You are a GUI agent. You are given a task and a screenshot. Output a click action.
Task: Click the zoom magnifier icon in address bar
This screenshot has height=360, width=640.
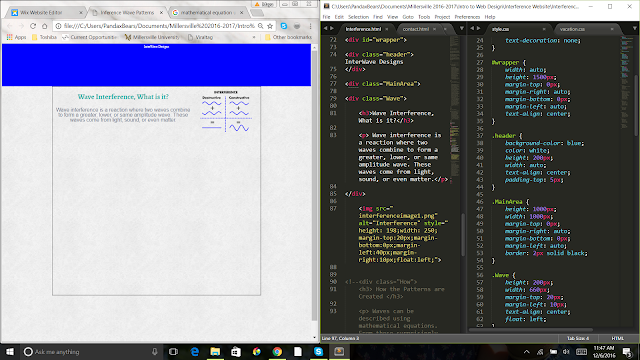260,26
